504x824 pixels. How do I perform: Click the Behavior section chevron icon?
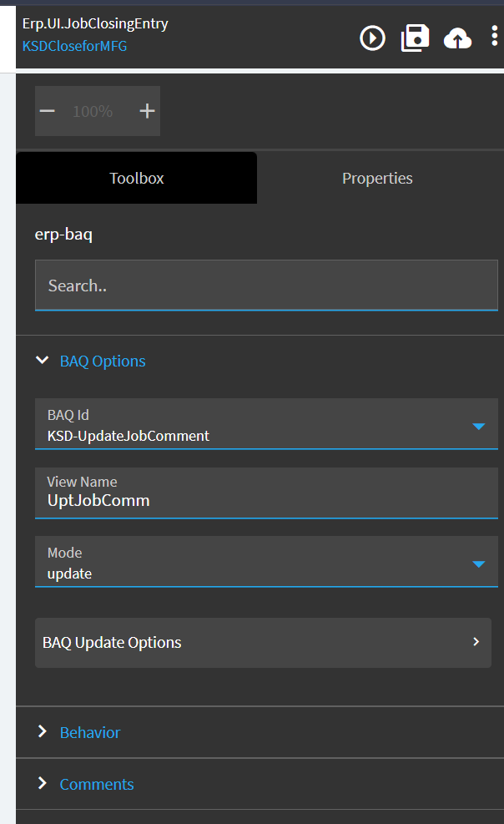pos(43,731)
